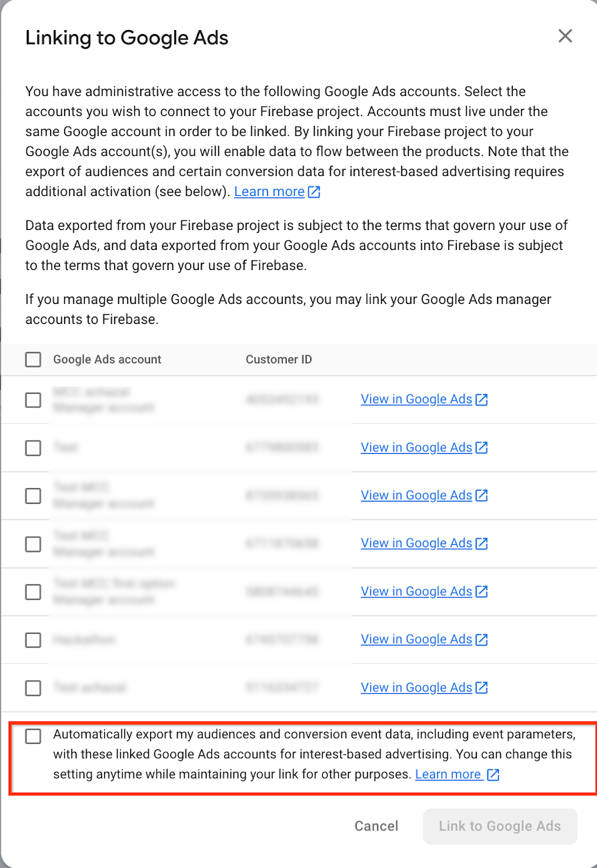Viewport: 597px width, 868px height.
Task: Click the Customer ID column header
Action: 279,359
